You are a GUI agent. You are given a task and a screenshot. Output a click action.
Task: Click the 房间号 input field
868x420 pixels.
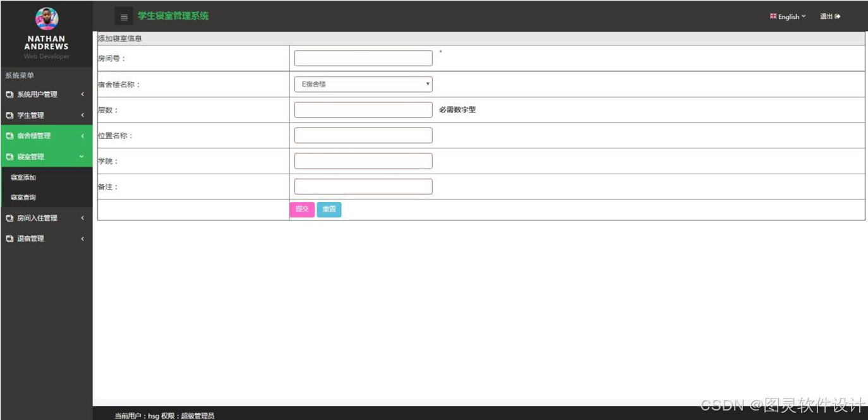[x=363, y=58]
